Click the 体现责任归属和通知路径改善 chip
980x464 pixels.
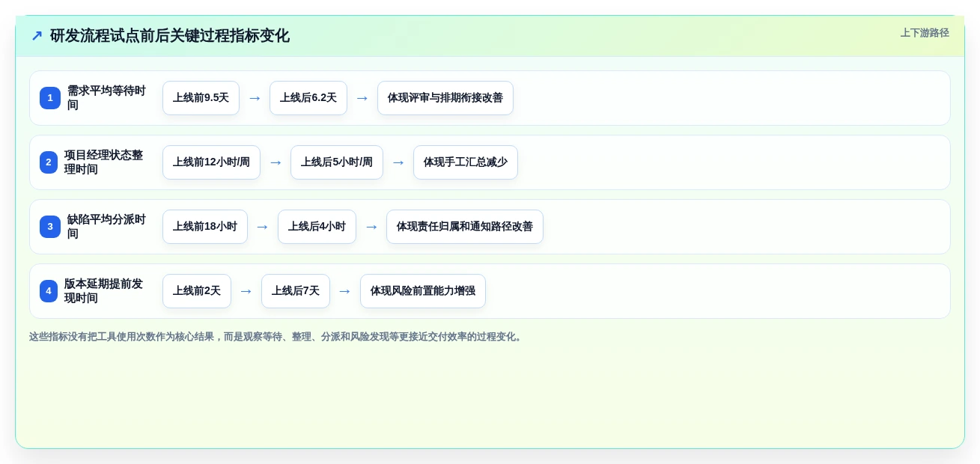(465, 227)
